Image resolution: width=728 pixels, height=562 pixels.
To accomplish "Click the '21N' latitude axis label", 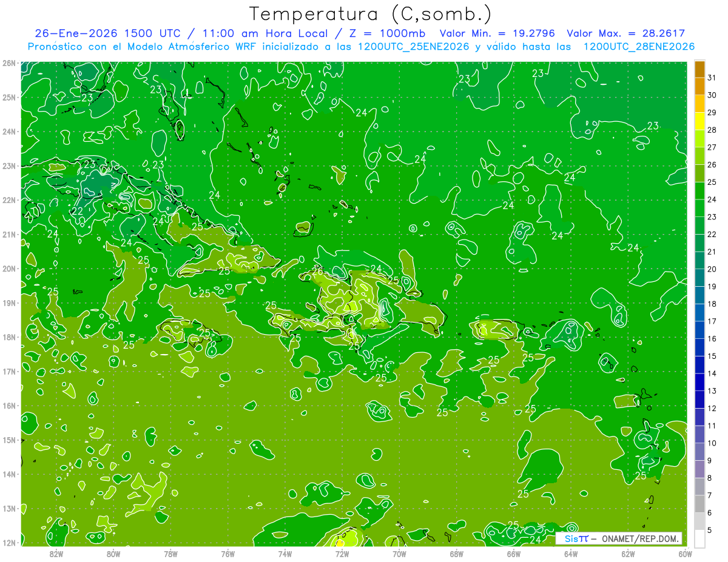I will coord(9,234).
